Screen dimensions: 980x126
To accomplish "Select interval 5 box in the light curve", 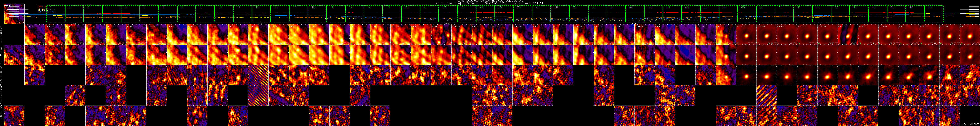I will coord(131,14).
